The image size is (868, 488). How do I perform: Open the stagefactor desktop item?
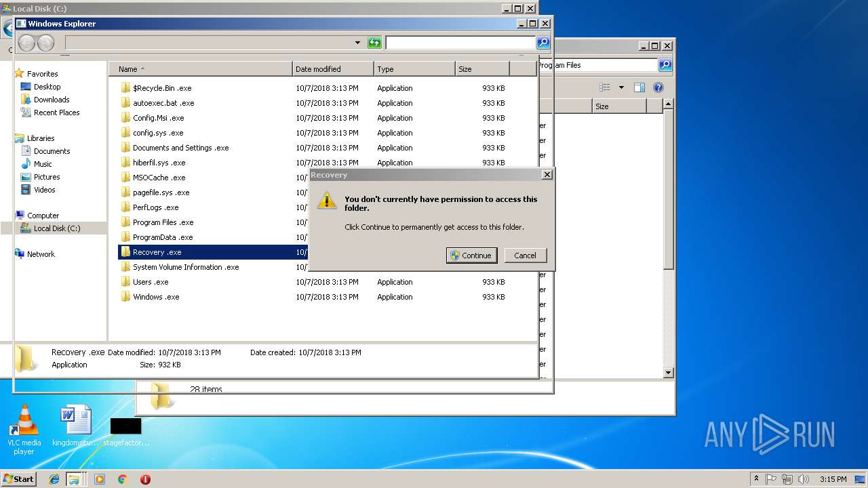point(126,432)
